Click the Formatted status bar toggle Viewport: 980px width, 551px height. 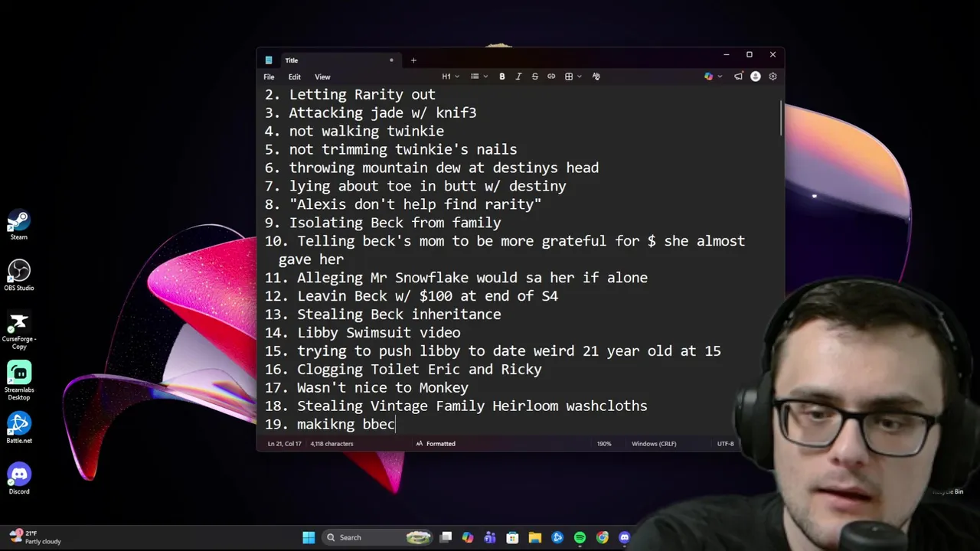point(436,444)
